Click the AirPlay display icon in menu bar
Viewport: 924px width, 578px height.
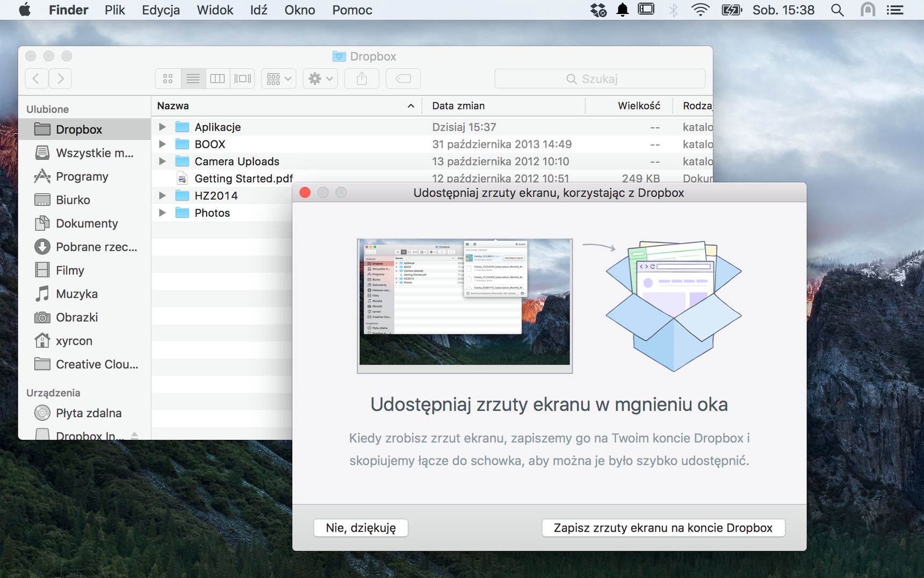646,10
